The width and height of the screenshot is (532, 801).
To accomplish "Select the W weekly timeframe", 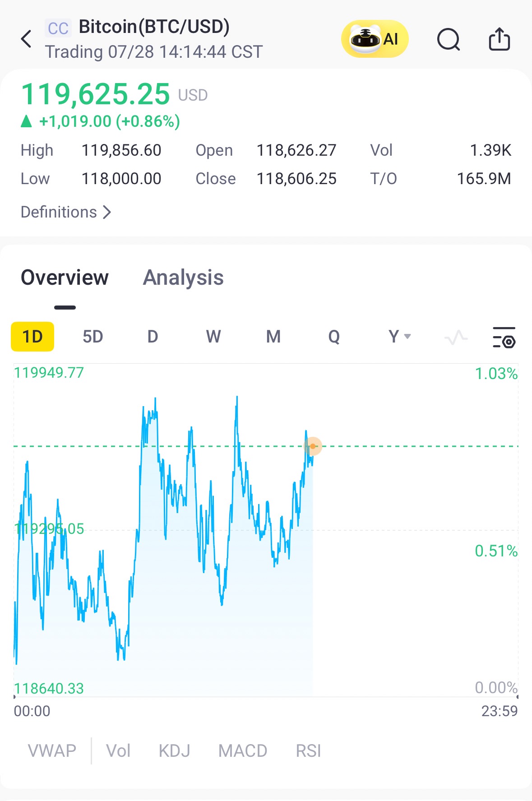I will coord(213,337).
